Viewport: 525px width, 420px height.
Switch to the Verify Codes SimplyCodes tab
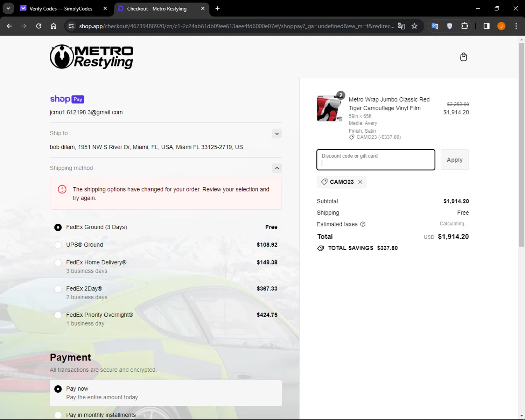(60, 8)
